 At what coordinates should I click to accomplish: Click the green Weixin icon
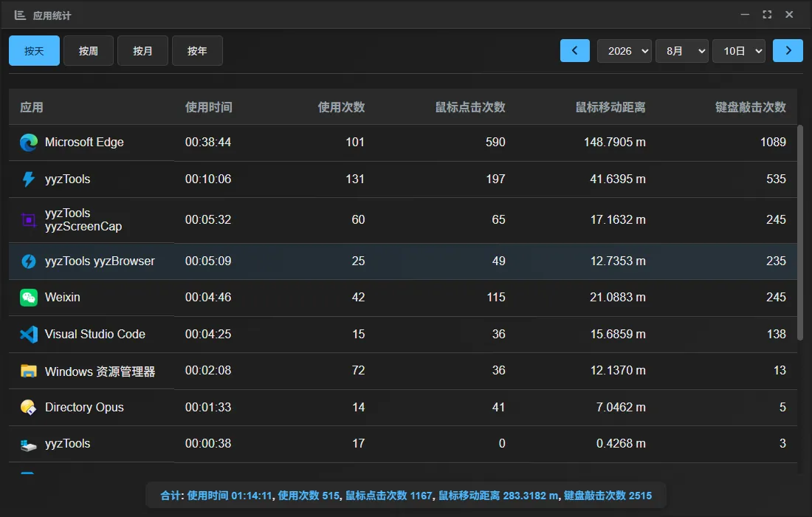click(x=29, y=298)
